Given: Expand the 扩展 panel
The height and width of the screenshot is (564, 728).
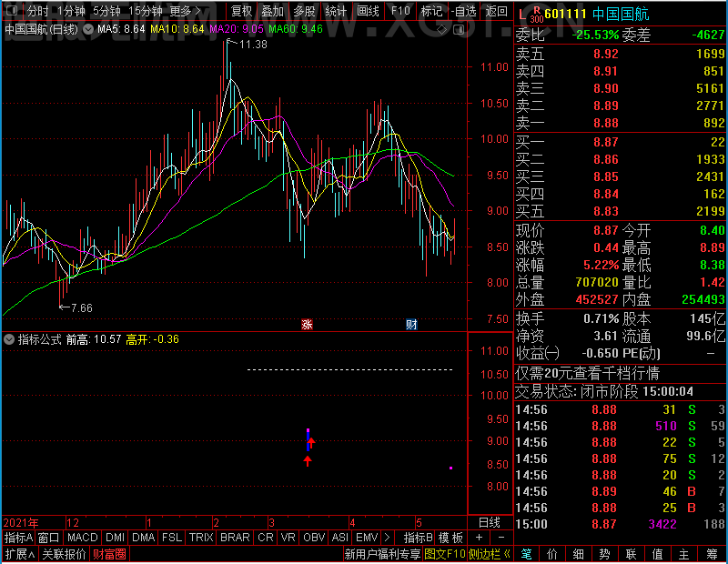Looking at the screenshot, I should (x=20, y=554).
